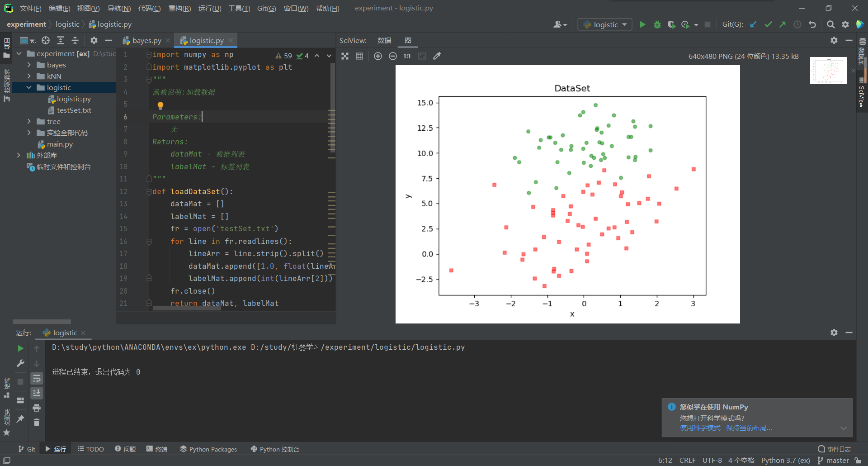868x466 pixels.
Task: Expand the tree folder
Action: [29, 122]
